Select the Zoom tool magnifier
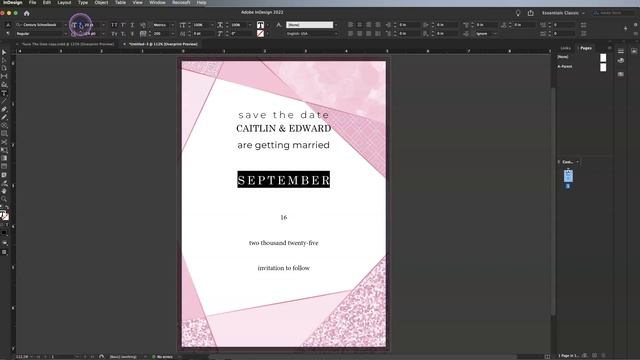 point(4,199)
